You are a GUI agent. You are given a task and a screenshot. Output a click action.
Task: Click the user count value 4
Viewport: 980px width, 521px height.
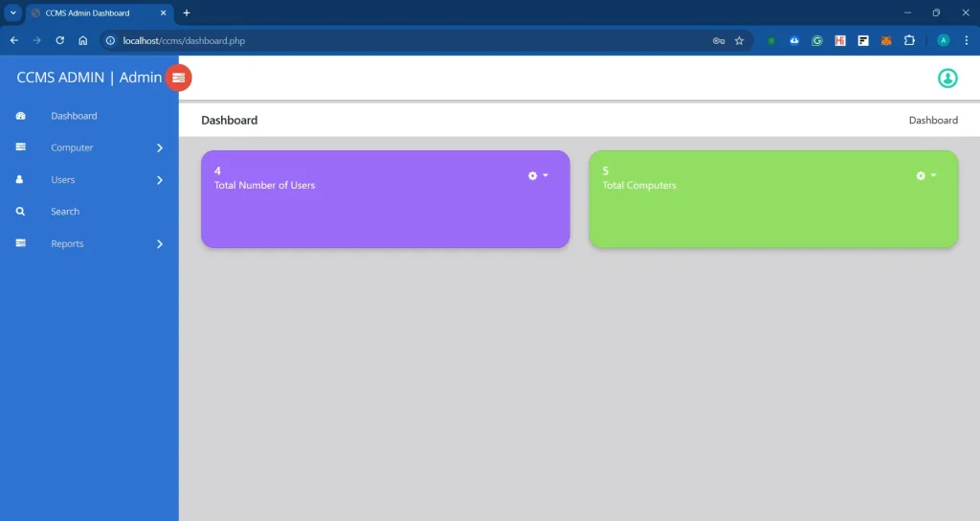point(217,170)
